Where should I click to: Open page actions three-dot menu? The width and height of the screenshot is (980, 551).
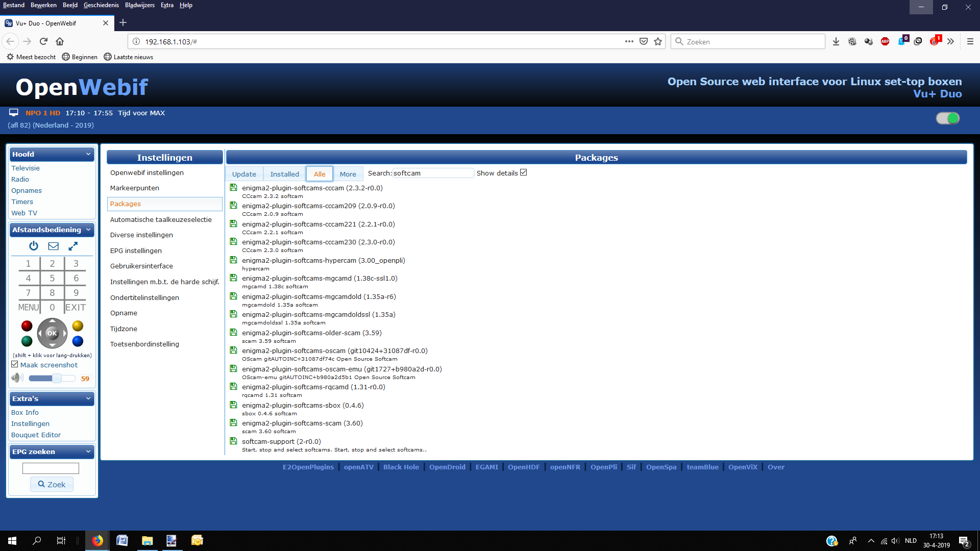(x=629, y=41)
